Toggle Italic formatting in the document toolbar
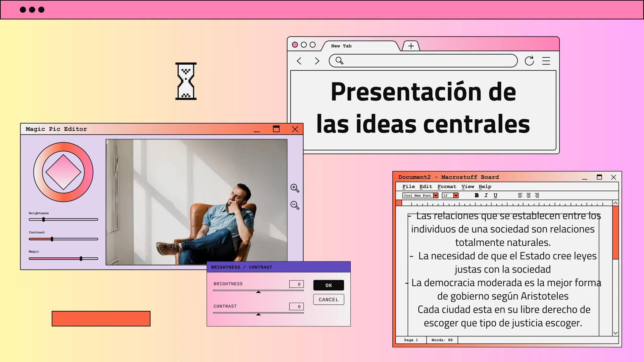Viewport: 644px width, 362px height. (x=486, y=195)
